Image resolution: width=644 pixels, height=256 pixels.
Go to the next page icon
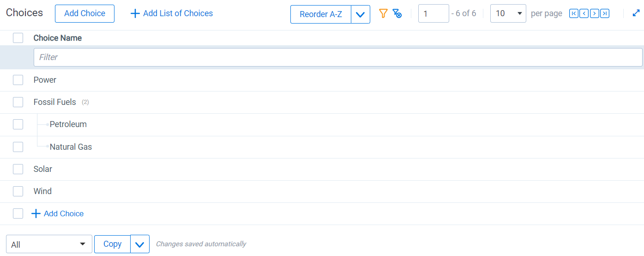[x=594, y=13]
